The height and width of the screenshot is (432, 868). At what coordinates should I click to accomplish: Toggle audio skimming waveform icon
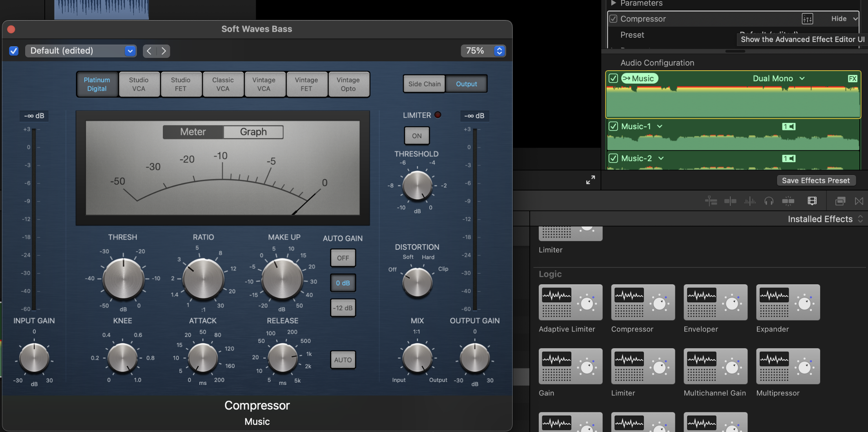(749, 201)
